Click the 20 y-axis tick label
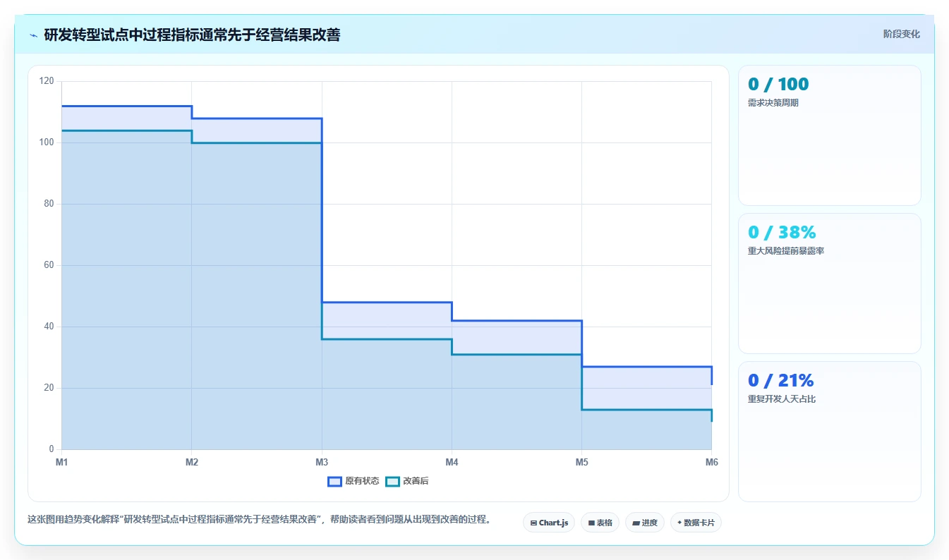Viewport: 949px width, 560px height. (x=49, y=388)
